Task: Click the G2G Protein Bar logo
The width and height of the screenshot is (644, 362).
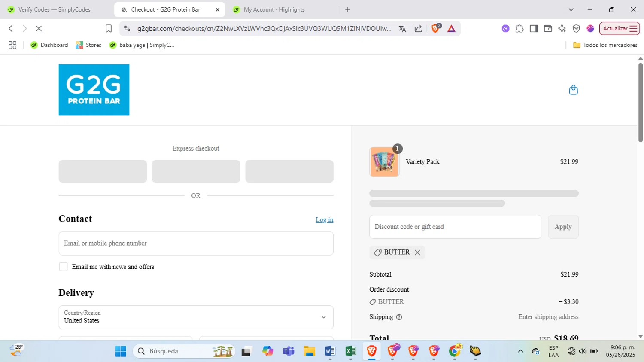Action: click(x=94, y=90)
